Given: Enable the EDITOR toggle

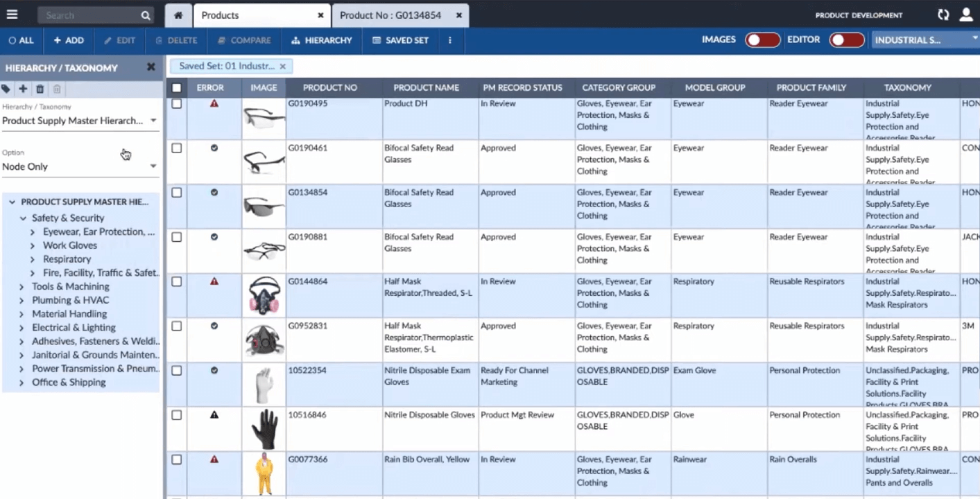Looking at the screenshot, I should 847,40.
